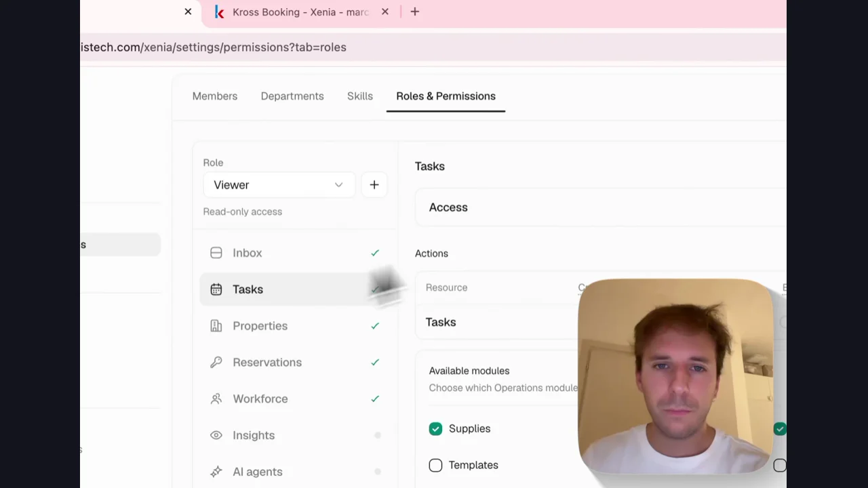Click the Resource column header

point(446,287)
